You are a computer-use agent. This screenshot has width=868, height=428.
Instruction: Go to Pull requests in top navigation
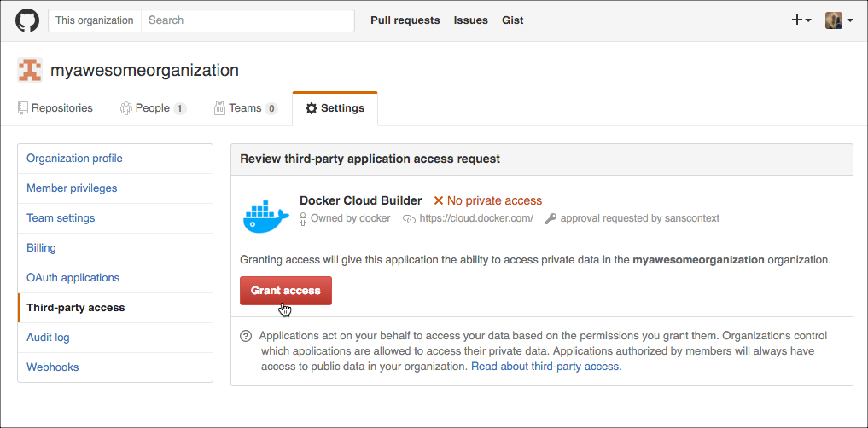[405, 20]
